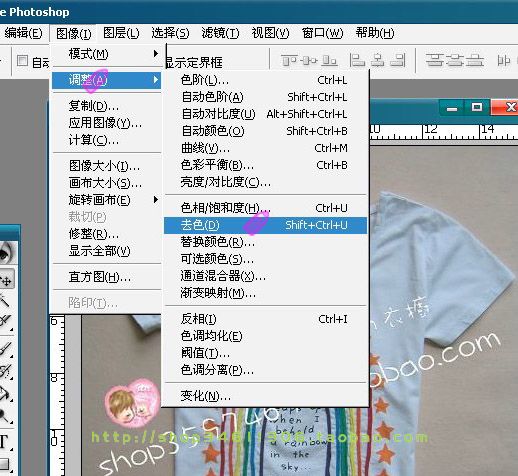Viewport: 518px width, 476px height.
Task: Choose 自动对比度(U) command
Action: tap(265, 114)
